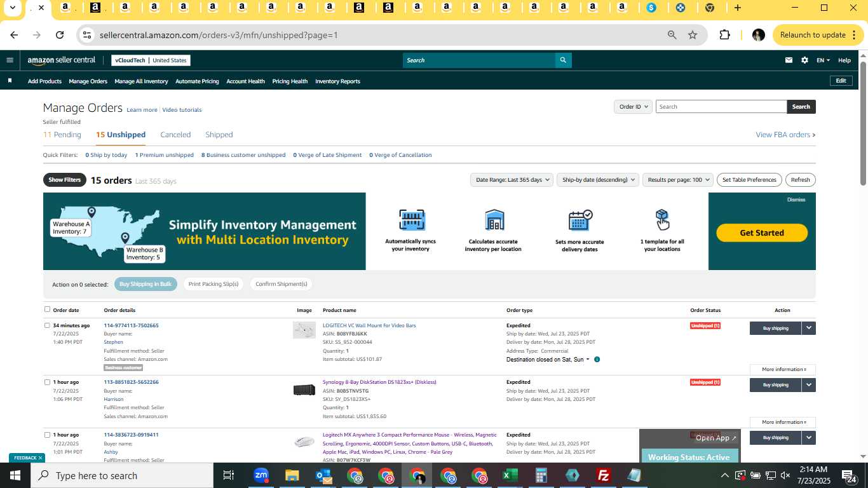Image resolution: width=868 pixels, height=488 pixels.
Task: Open Ship-by date (descending) sort dropdown
Action: (x=599, y=180)
